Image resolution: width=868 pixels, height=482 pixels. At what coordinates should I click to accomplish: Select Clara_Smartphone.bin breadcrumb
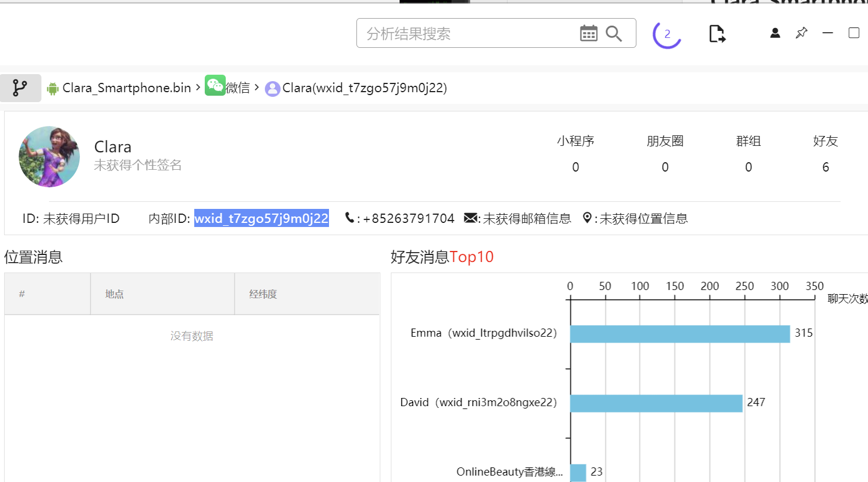pos(127,88)
